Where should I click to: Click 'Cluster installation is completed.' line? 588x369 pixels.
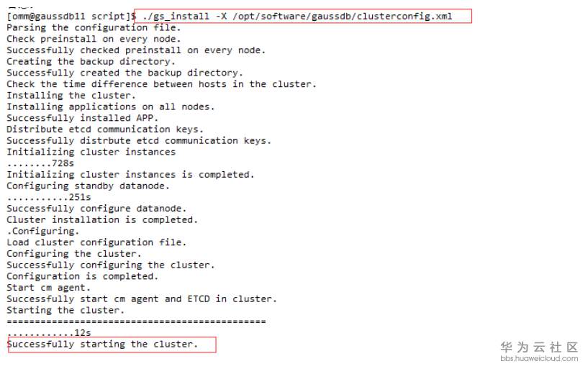pyautogui.click(x=102, y=219)
